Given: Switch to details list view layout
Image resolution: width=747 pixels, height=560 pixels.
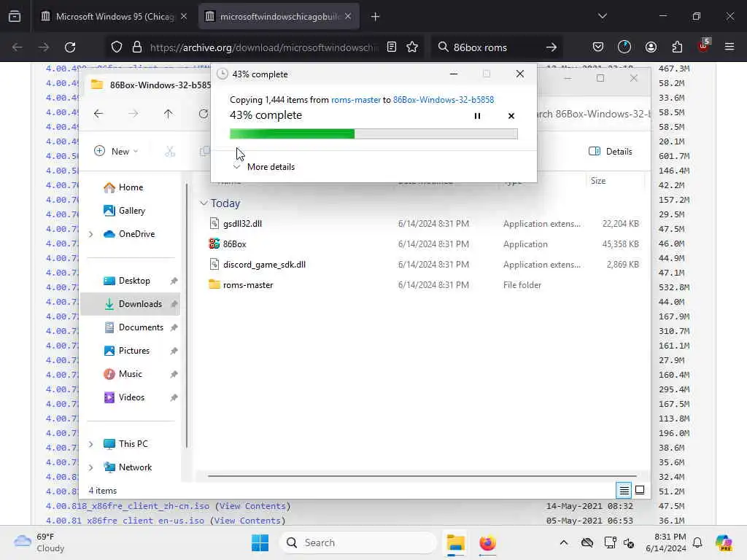Looking at the screenshot, I should click(624, 490).
